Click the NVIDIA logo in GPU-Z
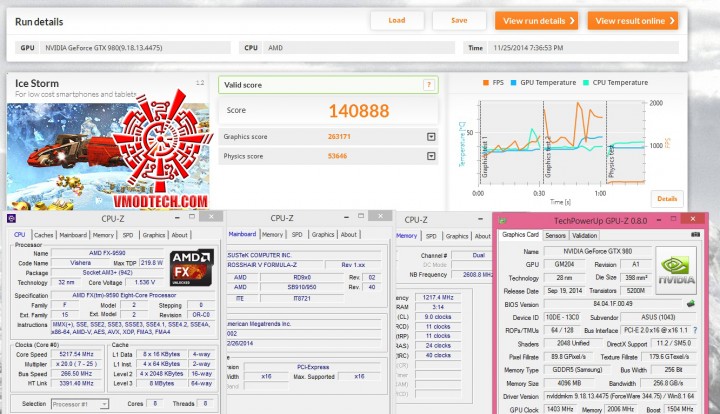The height and width of the screenshot is (414, 720). [x=676, y=270]
